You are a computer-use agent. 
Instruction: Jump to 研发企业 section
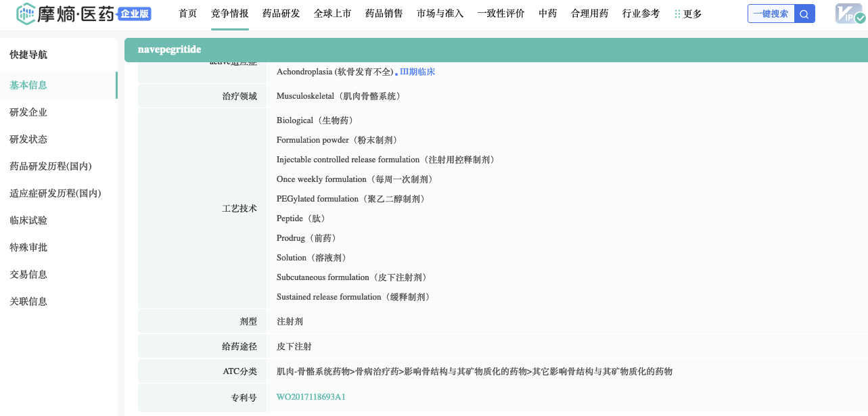[28, 112]
